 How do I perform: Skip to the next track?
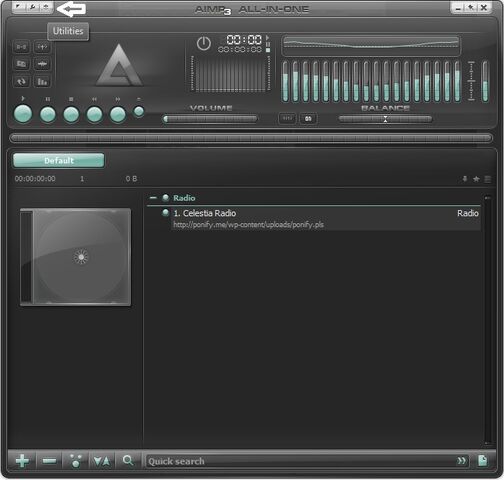118,115
